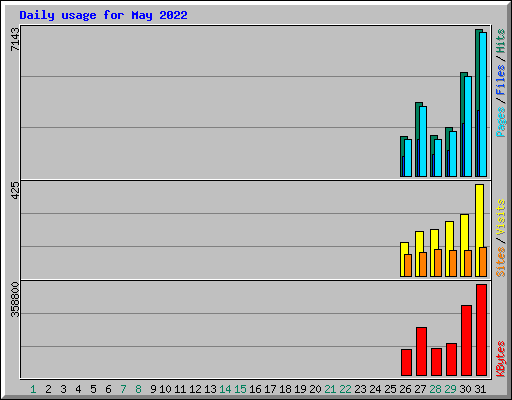Click the red KBytes bar for day 31
Screen dimensions: 512x400
coord(481,330)
